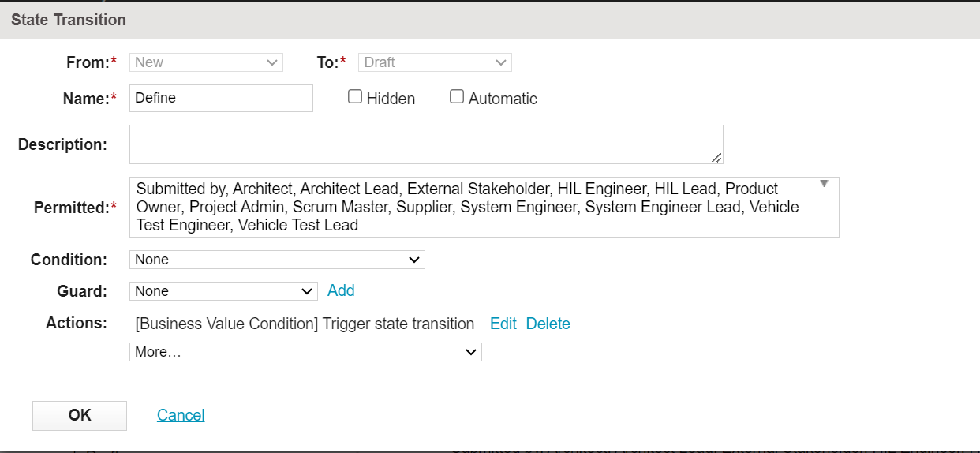980x453 pixels.
Task: Confirm the transition with OK
Action: click(x=80, y=415)
